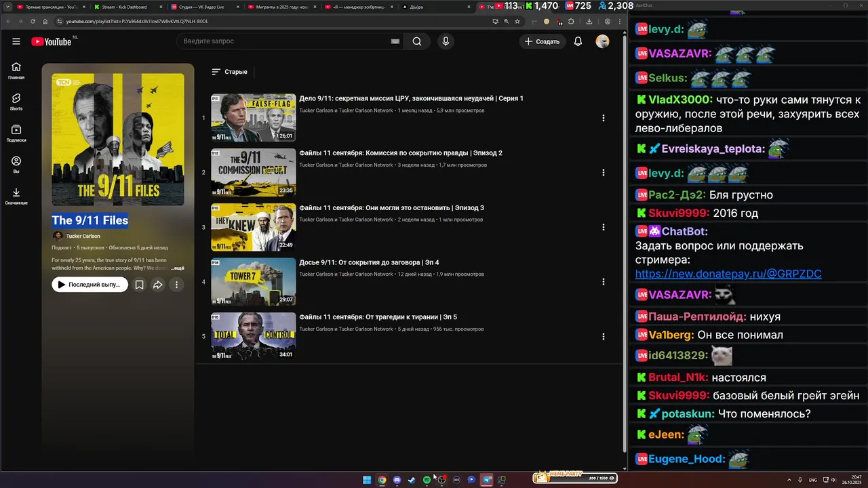Reload the page in browser toolbar
The width and height of the screenshot is (868, 488).
[x=33, y=21]
